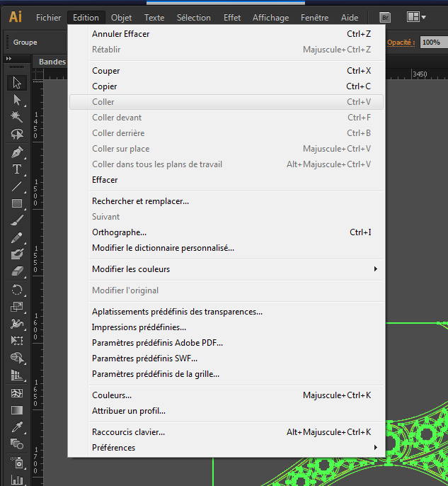Select the Eraser tool
Viewport: 448px width, 486px height.
17,271
